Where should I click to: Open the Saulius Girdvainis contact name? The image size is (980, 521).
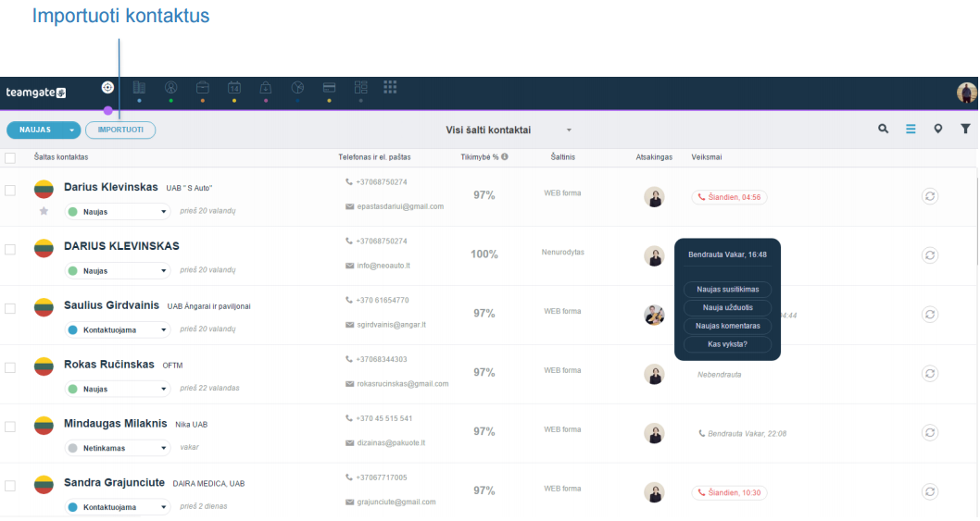tap(111, 304)
